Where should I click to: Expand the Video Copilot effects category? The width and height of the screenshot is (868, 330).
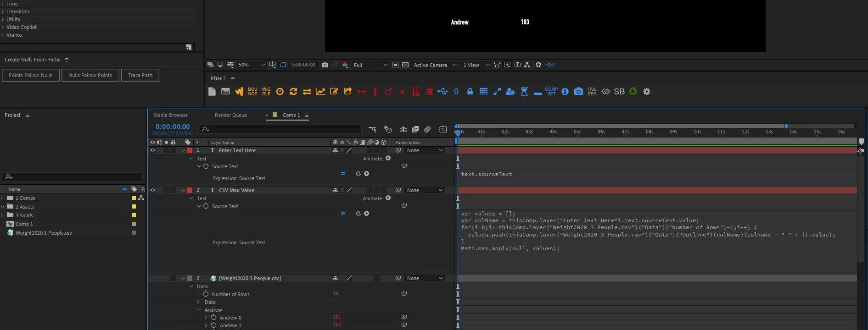coord(3,27)
